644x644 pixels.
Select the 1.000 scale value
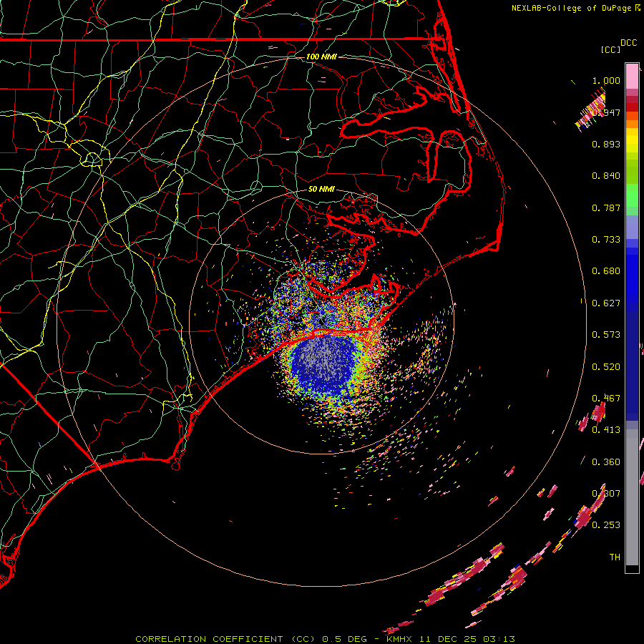(606, 80)
